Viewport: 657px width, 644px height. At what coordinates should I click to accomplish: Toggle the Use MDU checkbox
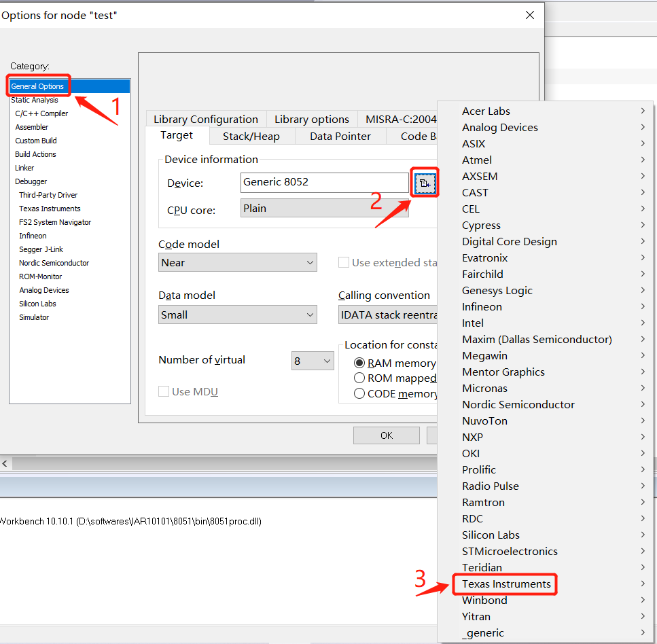pos(164,391)
